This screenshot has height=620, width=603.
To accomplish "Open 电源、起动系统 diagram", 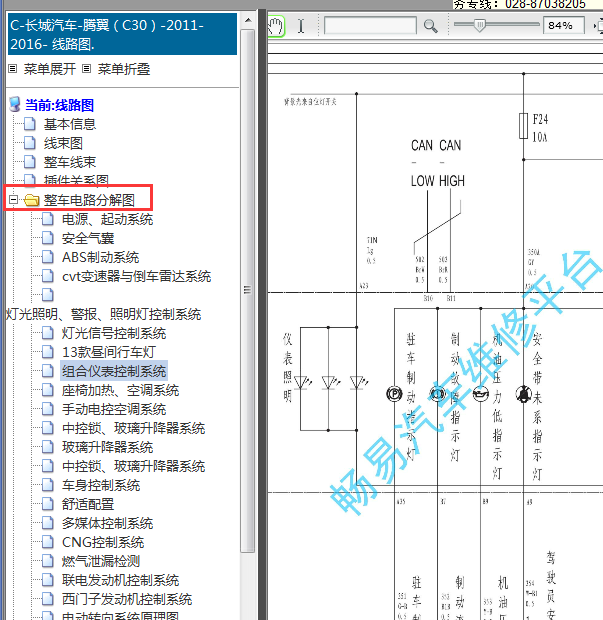I will [108, 219].
